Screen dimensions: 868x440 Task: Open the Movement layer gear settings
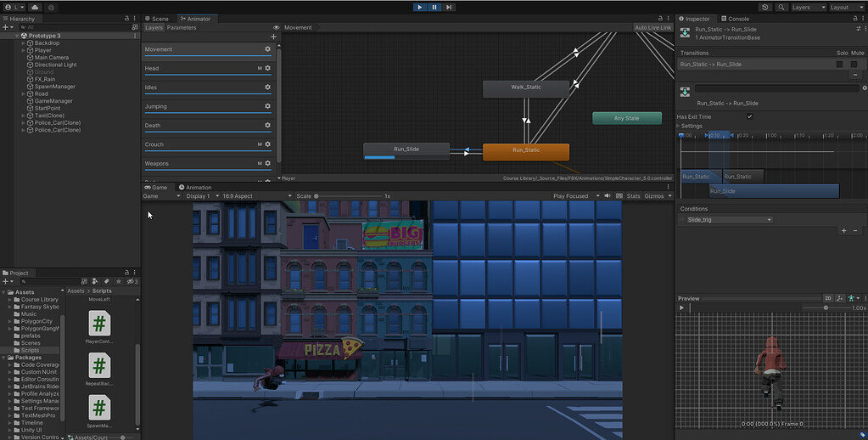point(267,49)
